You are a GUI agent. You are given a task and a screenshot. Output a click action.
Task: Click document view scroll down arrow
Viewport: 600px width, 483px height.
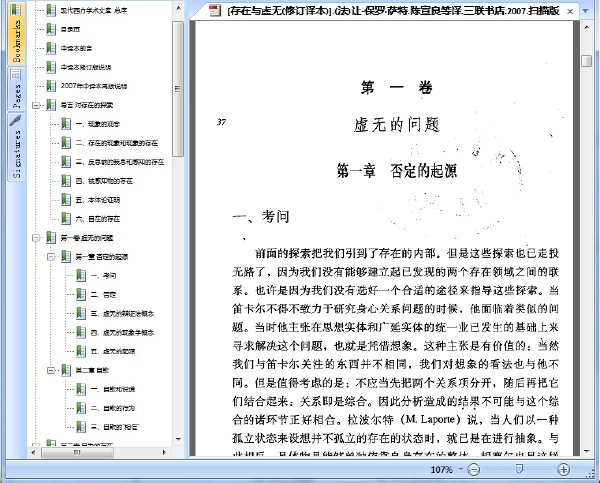coord(587,452)
